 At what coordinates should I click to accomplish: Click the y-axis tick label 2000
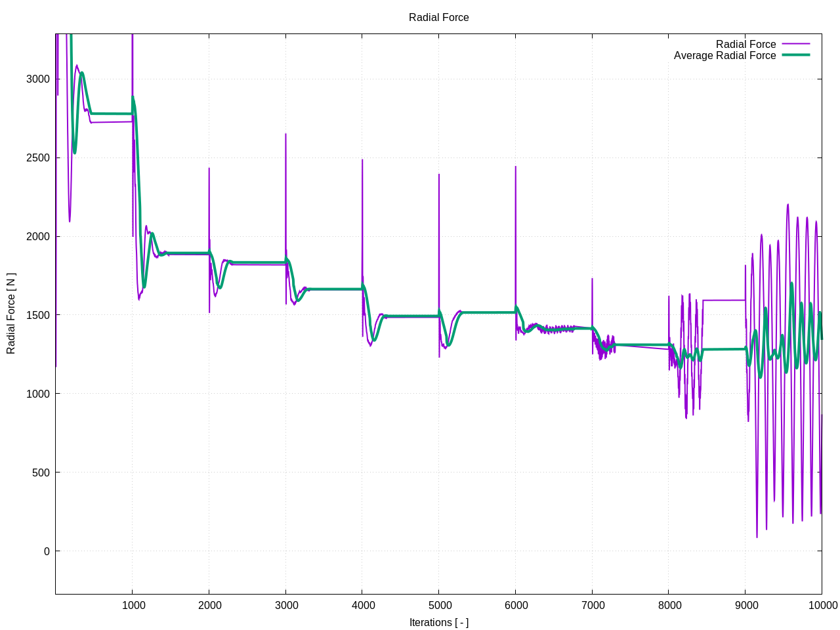[x=38, y=236]
